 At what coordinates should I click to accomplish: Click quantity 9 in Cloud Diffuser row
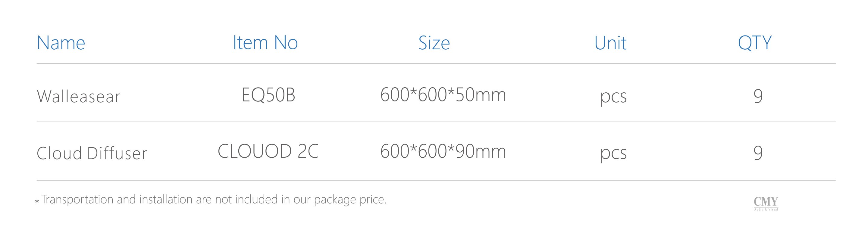pyautogui.click(x=758, y=153)
